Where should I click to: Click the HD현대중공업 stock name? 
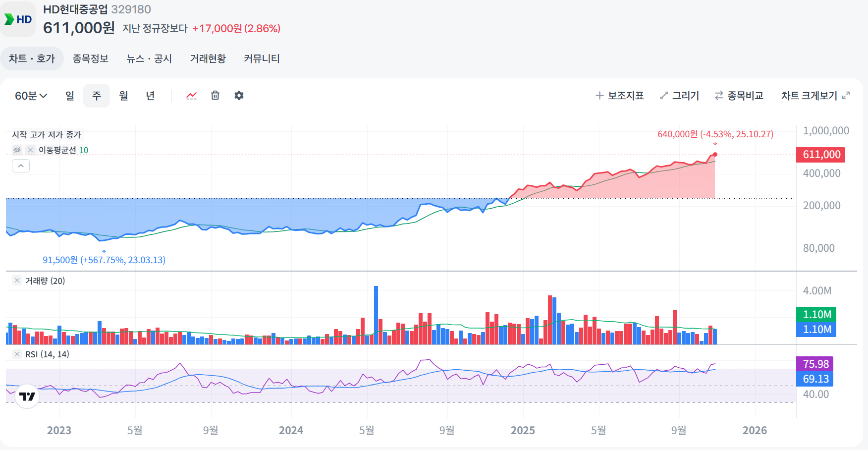click(x=76, y=9)
